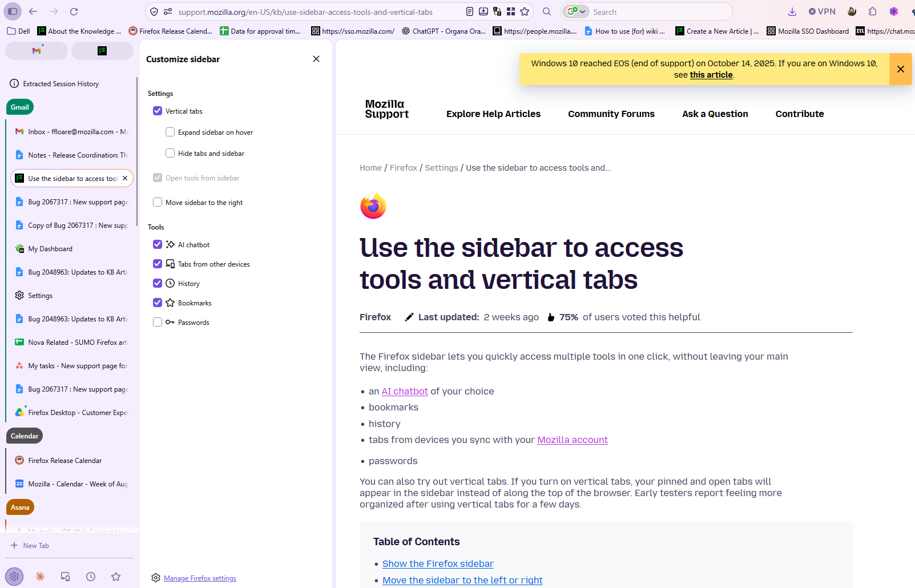This screenshot has width=915, height=588.
Task: Click the Mozilla Support logo
Action: 387,109
